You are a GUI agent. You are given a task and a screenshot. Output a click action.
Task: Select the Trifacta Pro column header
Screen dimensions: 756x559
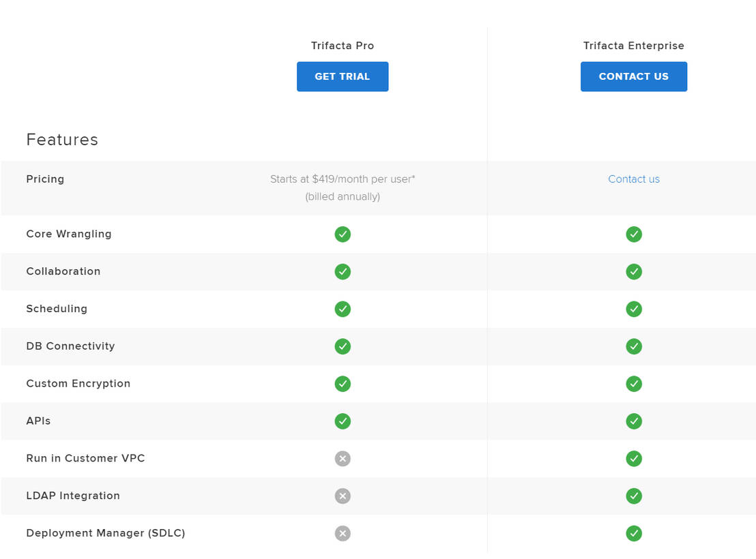[343, 45]
